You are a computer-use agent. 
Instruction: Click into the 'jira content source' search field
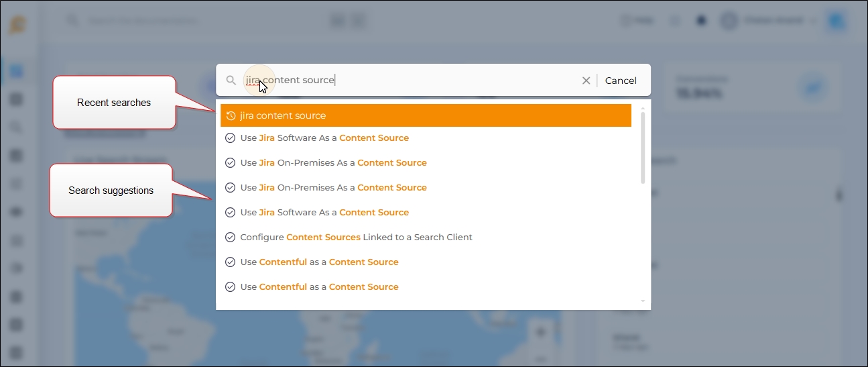coord(402,81)
